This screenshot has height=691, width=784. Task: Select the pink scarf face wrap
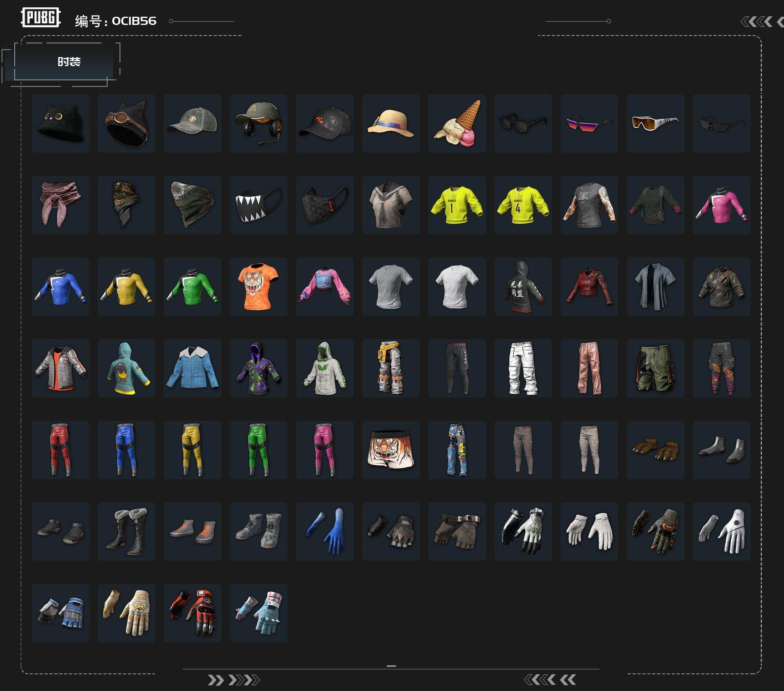(60, 205)
